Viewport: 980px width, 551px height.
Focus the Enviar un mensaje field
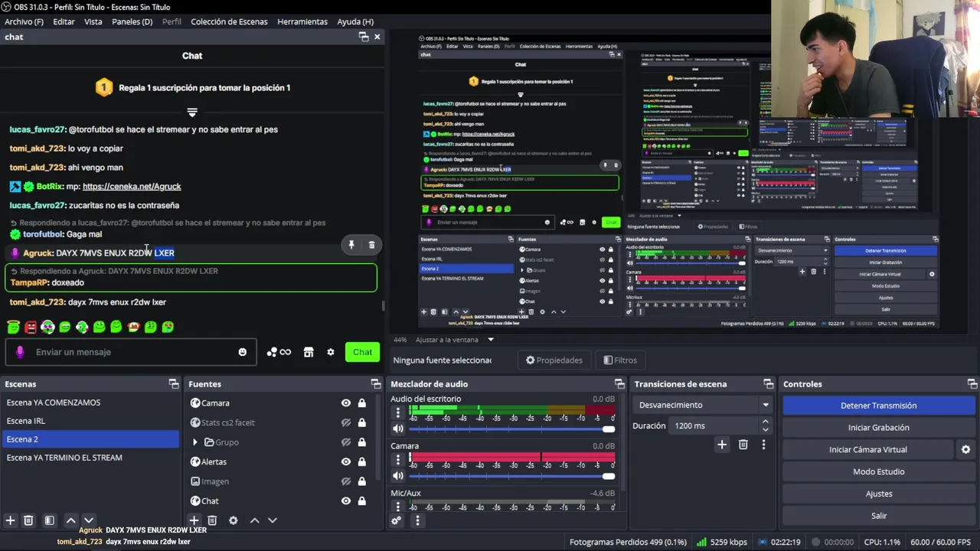[130, 352]
